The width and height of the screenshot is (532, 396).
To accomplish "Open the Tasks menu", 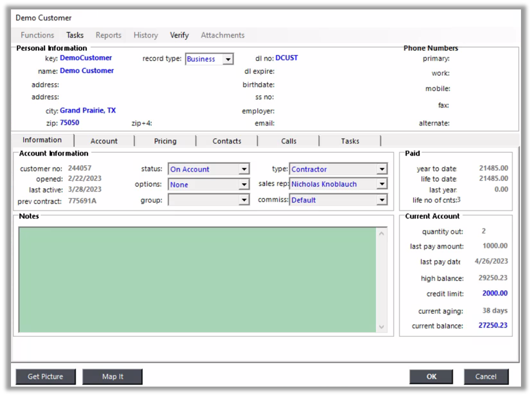I will pyautogui.click(x=75, y=35).
